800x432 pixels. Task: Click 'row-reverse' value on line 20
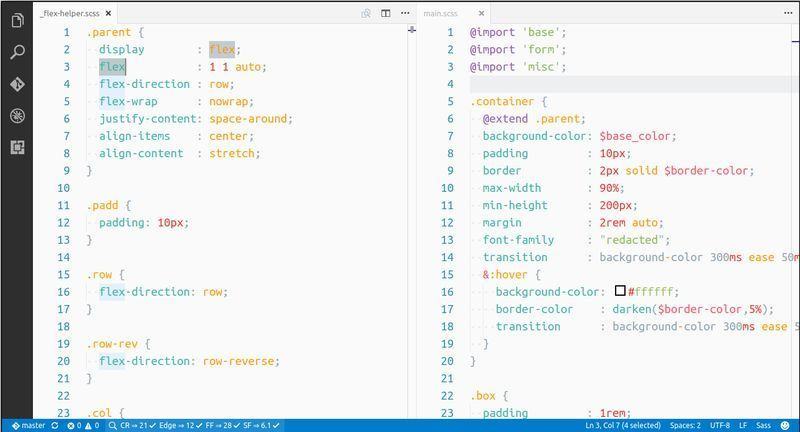(238, 361)
